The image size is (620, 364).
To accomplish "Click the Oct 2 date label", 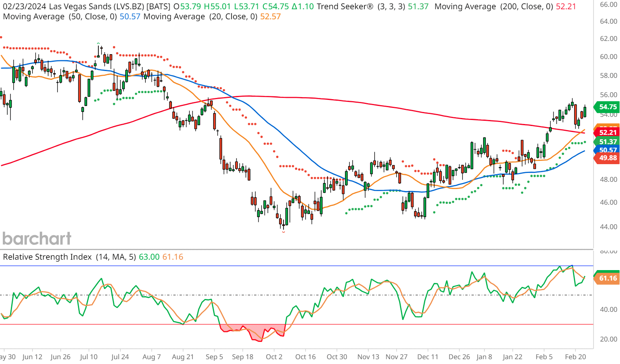I will pos(274,357).
